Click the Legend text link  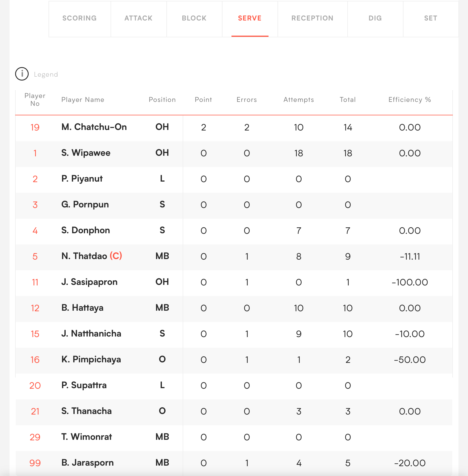(46, 75)
